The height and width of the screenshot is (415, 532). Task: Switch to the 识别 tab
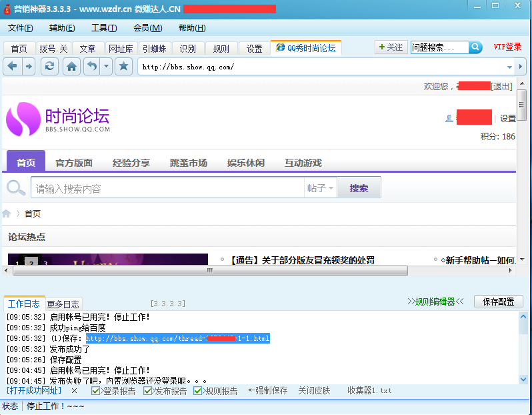[187, 49]
